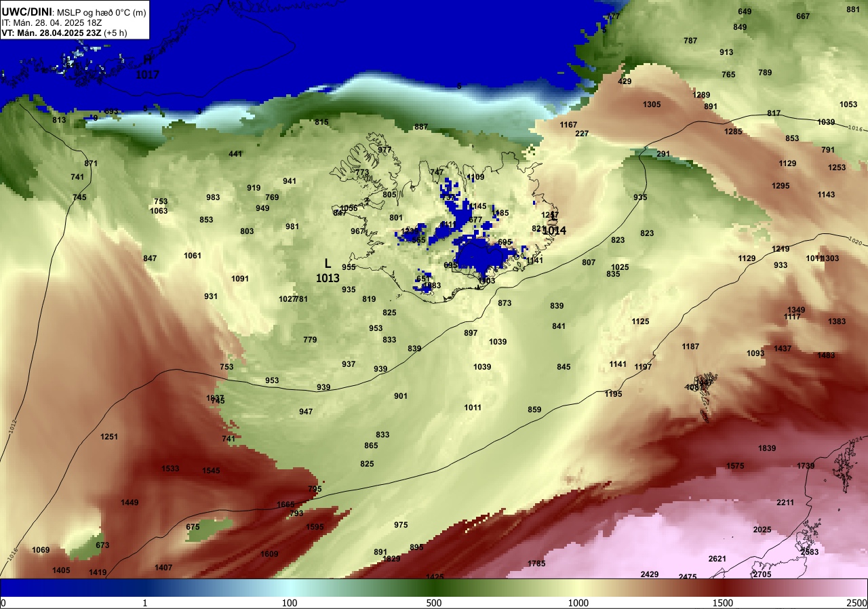Click the height value 441
Image resolution: width=868 pixels, height=609 pixels.
[x=235, y=154]
